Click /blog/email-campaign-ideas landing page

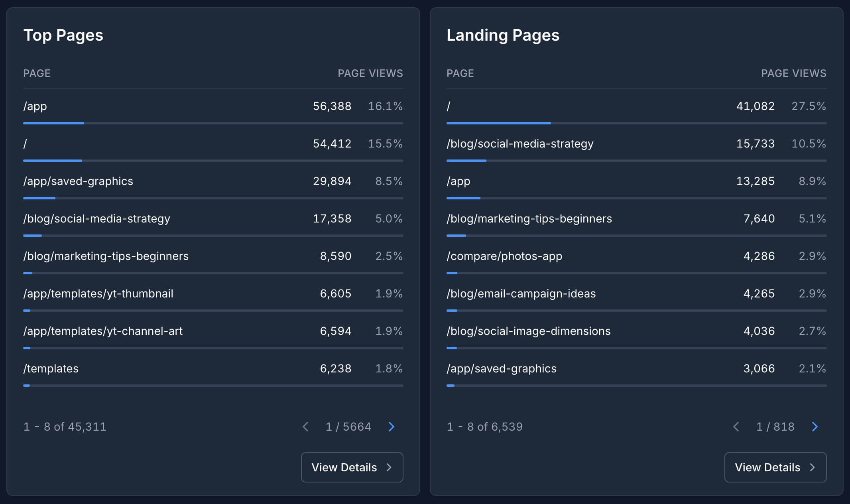521,293
